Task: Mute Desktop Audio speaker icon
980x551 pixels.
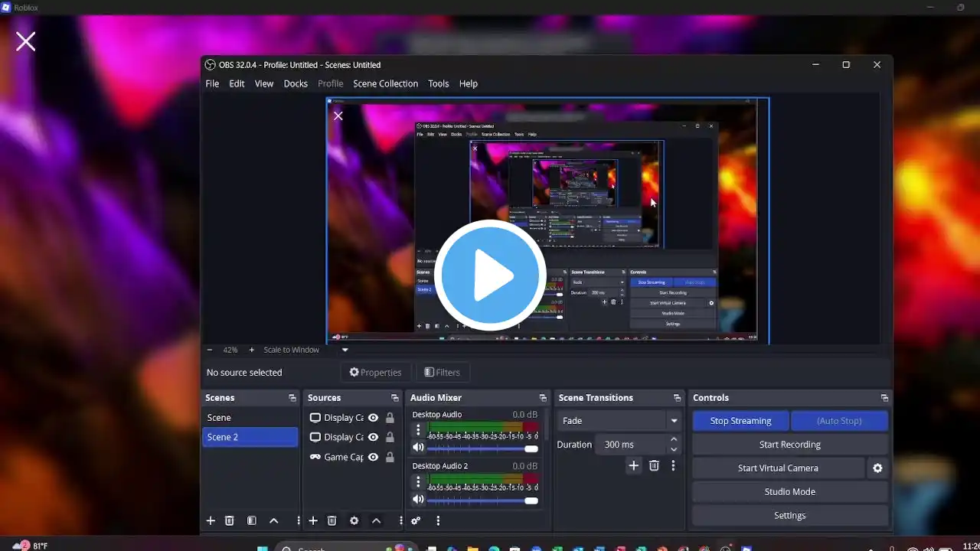Action: click(418, 448)
